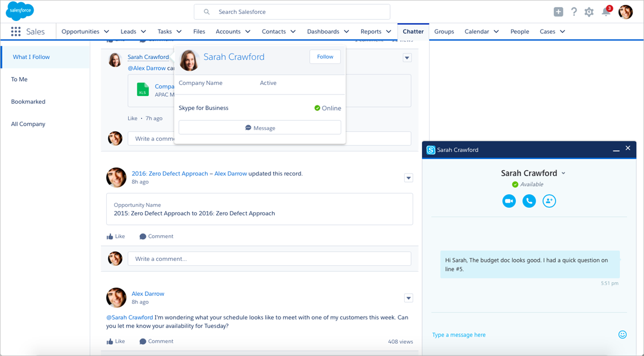Screen dimensions: 644x356
Task: Expand the Cases tab dropdown
Action: (x=562, y=32)
